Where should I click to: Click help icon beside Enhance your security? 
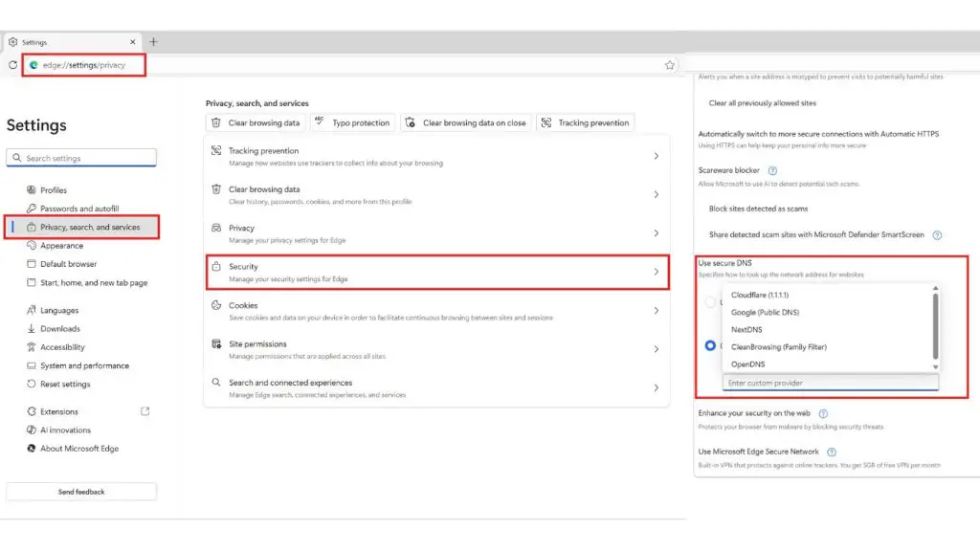pyautogui.click(x=823, y=413)
